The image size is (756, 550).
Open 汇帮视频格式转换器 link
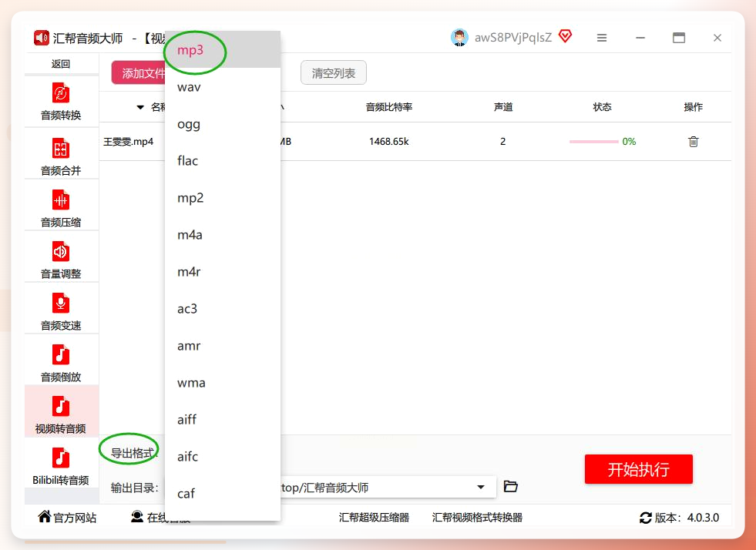tap(477, 517)
